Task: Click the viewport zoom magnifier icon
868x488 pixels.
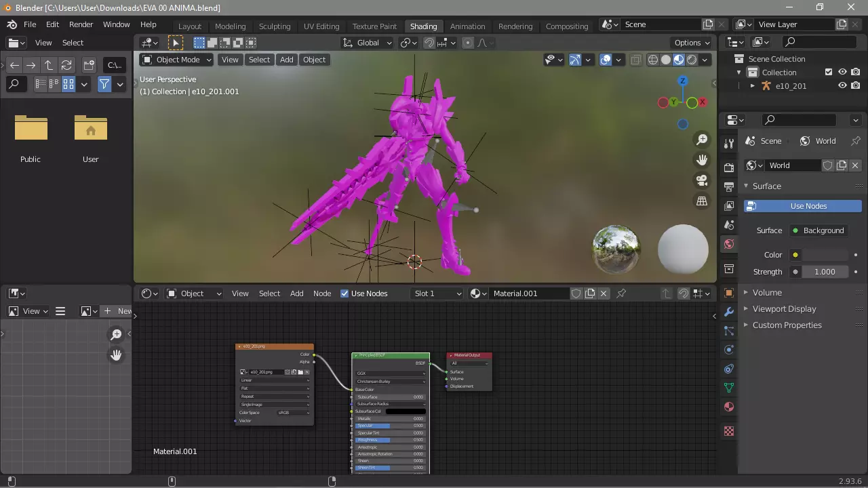Action: 702,140
